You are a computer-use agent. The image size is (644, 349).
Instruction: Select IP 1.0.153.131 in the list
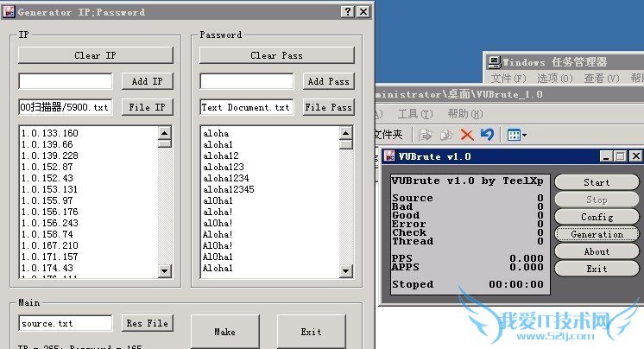tap(49, 189)
